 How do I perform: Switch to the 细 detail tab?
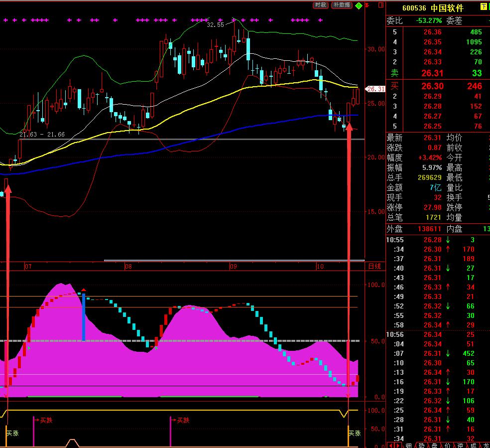pos(408,445)
